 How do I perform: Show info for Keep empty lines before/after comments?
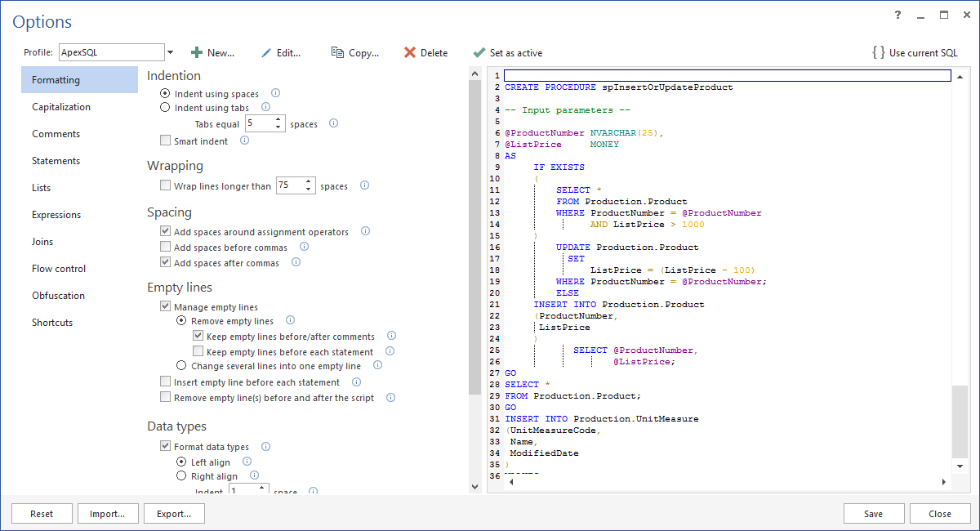point(391,336)
